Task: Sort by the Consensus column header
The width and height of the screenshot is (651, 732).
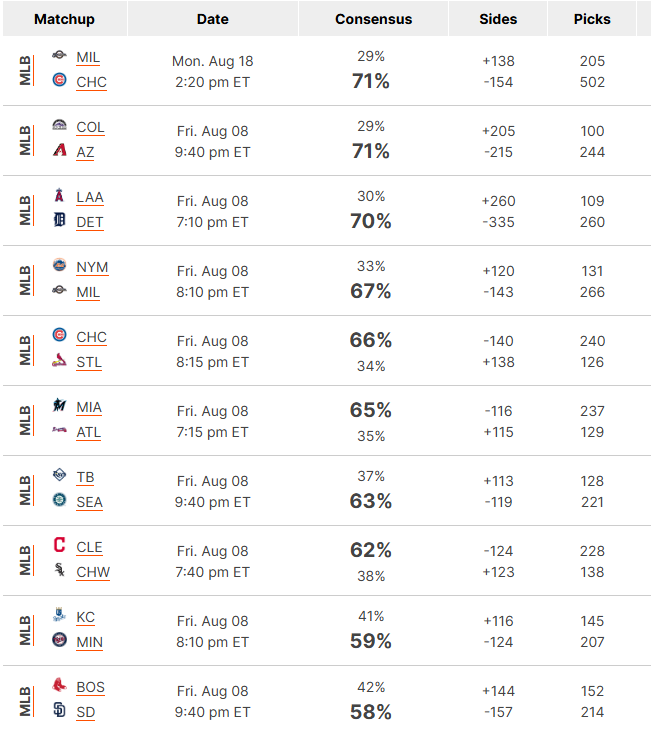Action: click(374, 19)
